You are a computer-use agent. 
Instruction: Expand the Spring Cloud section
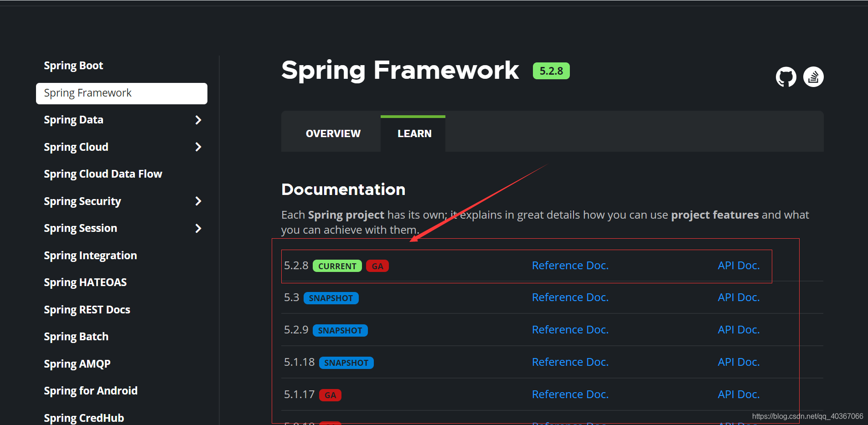coord(198,147)
